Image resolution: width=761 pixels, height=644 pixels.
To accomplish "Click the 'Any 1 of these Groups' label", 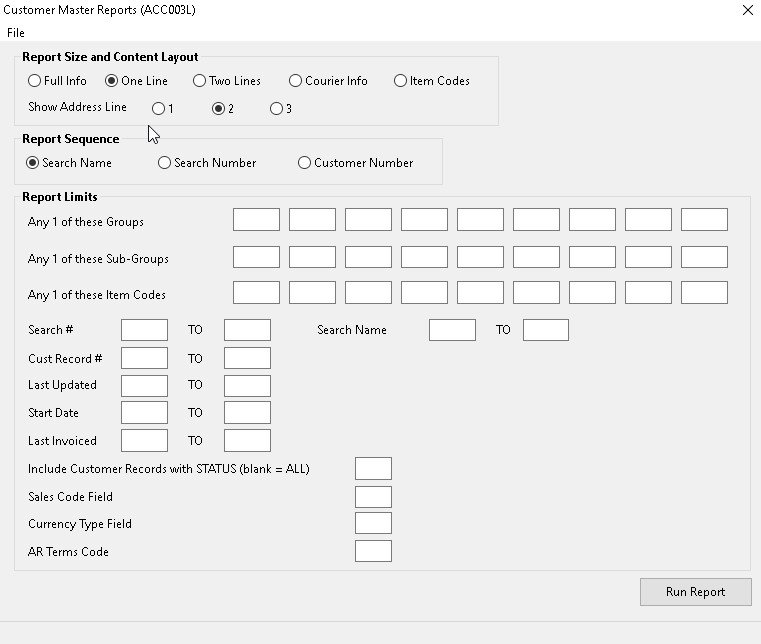I will pyautogui.click(x=86, y=222).
